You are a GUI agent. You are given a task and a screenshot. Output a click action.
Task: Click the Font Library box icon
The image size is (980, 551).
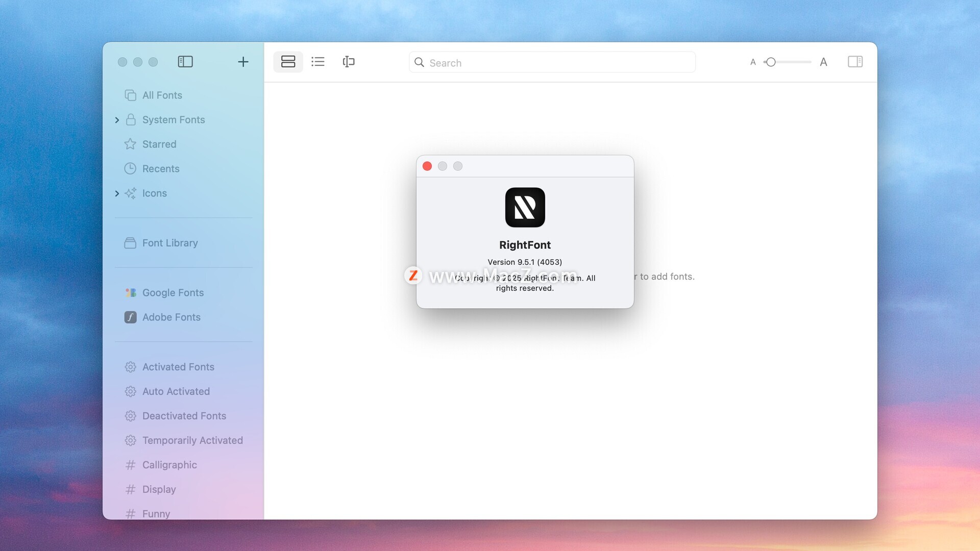pos(130,243)
